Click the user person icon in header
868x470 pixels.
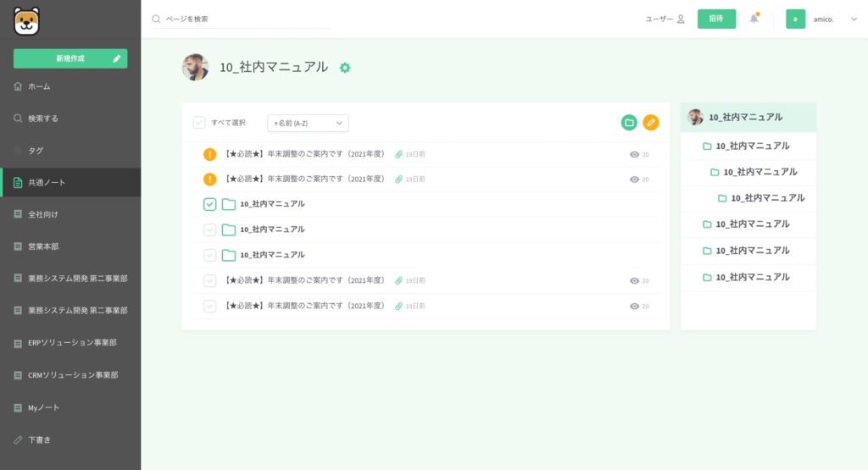tap(680, 19)
